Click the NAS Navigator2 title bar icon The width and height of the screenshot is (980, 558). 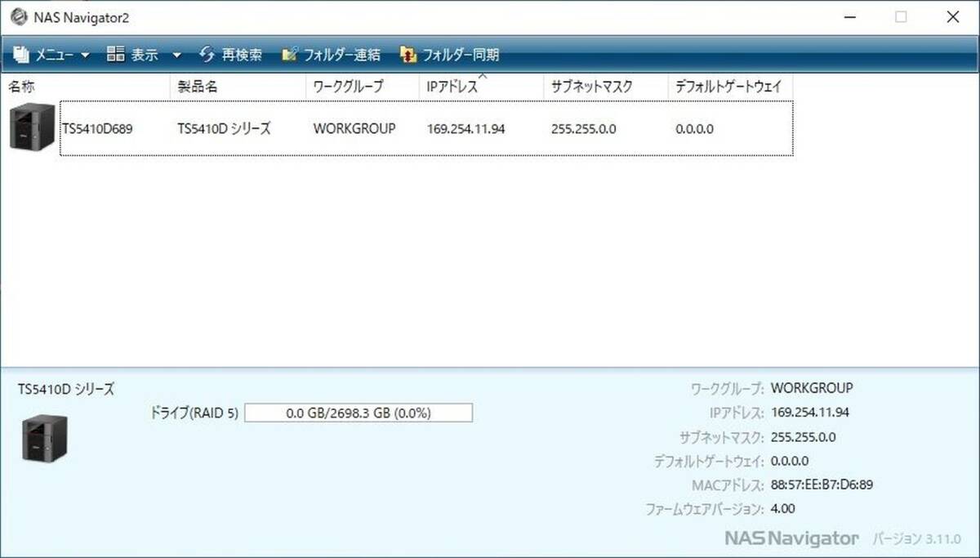coord(18,16)
